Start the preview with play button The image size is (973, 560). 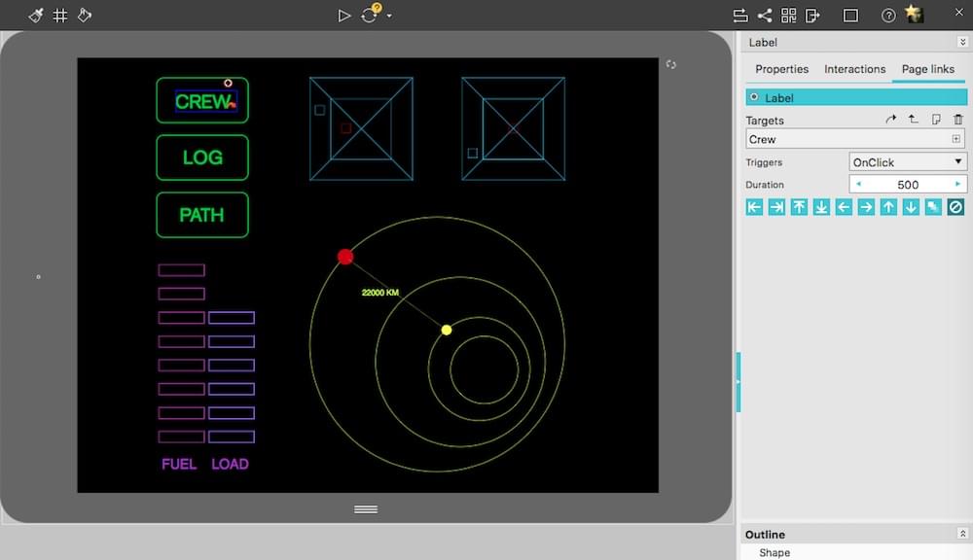(343, 16)
